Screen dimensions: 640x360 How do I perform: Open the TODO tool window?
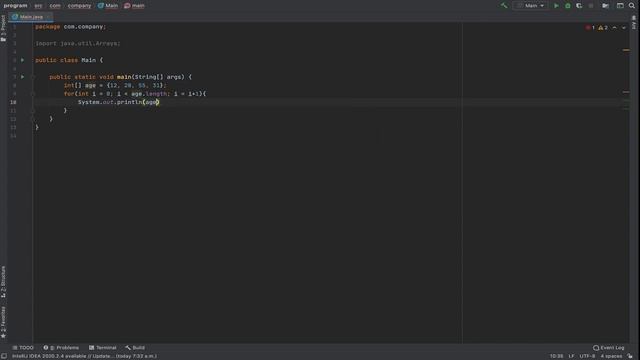tap(23, 347)
